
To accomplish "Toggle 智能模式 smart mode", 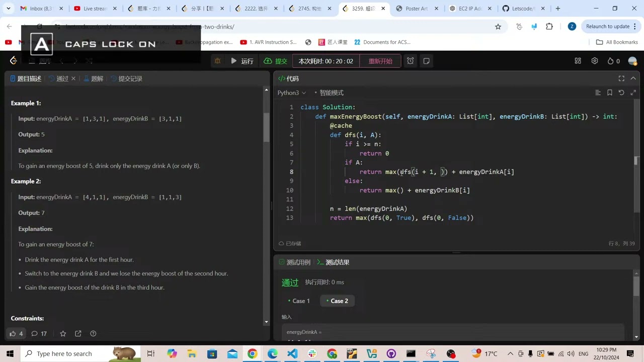I will tap(329, 93).
